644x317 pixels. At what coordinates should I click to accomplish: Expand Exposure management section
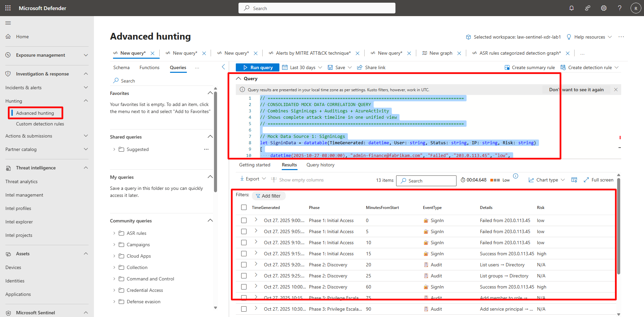(86, 55)
